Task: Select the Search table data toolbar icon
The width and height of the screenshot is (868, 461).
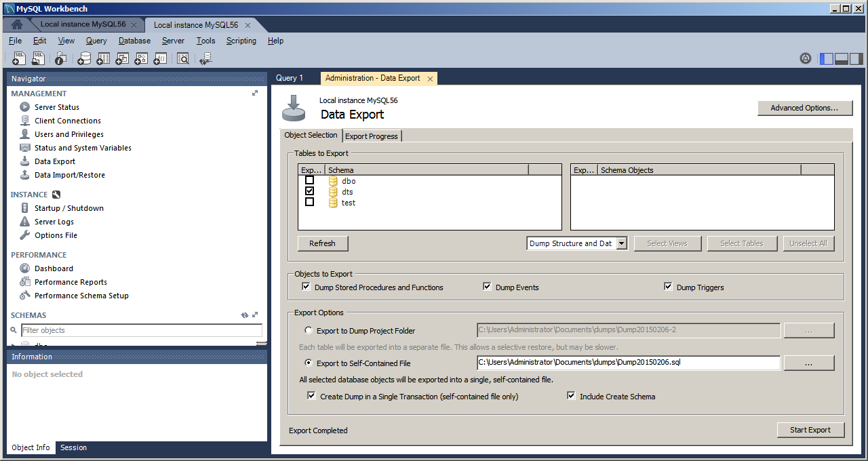Action: click(182, 58)
